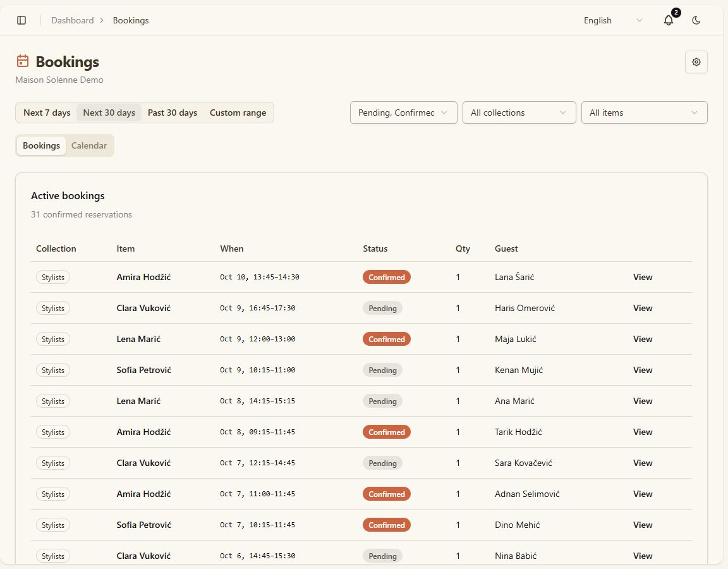Viewport: 728px width, 569px height.
Task: Click the Confirmed badge for Lana Šarić
Action: click(x=386, y=278)
